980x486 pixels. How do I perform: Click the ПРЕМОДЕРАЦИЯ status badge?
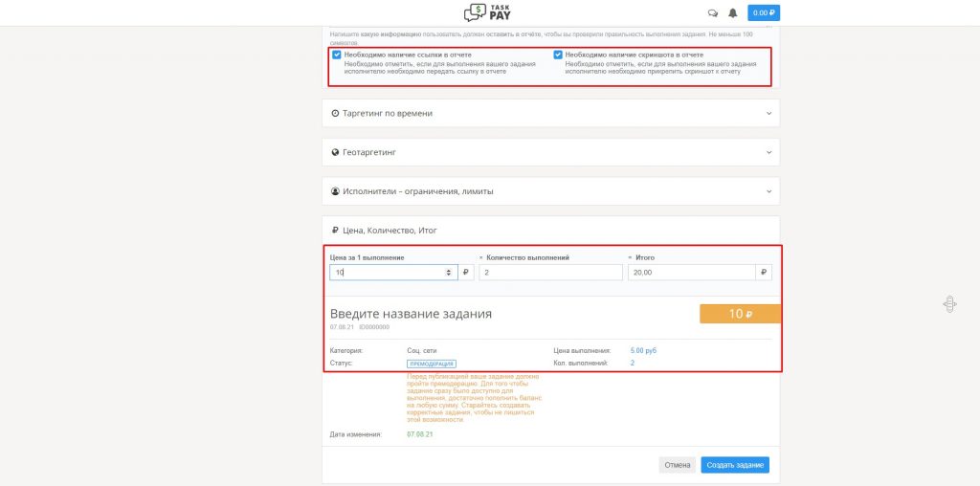click(432, 364)
